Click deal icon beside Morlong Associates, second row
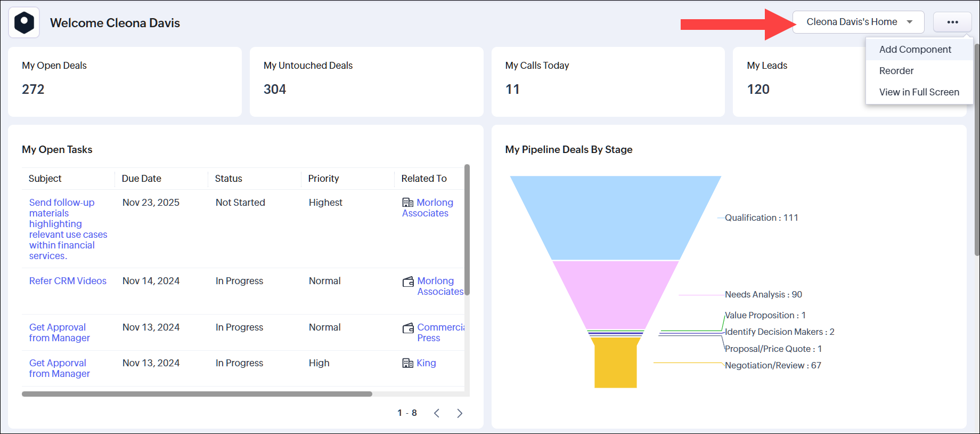This screenshot has height=434, width=980. [408, 282]
